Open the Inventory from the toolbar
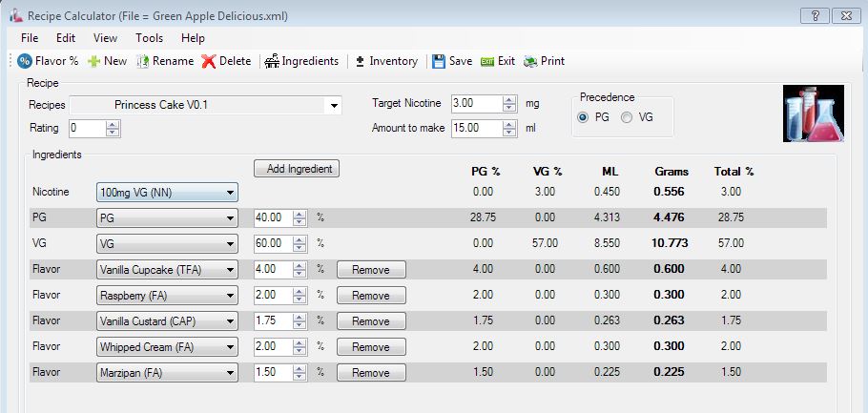868x413 pixels. [x=361, y=61]
